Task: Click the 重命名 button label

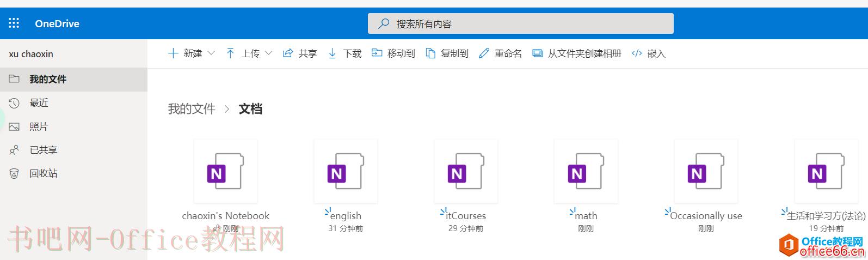Action: (508, 53)
